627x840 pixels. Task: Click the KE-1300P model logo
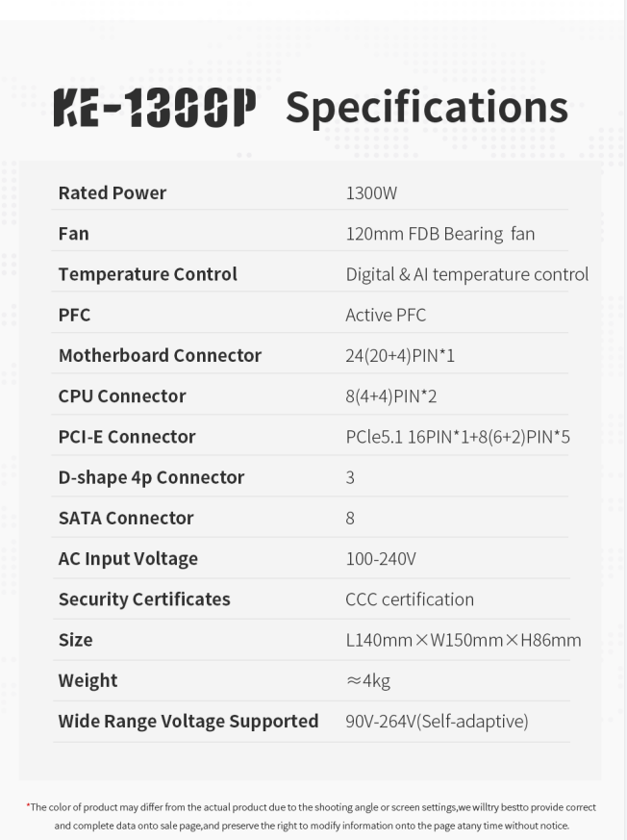(155, 108)
